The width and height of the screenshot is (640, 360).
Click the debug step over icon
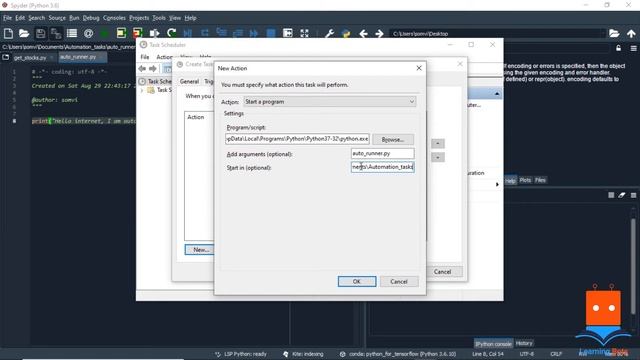tap(204, 33)
